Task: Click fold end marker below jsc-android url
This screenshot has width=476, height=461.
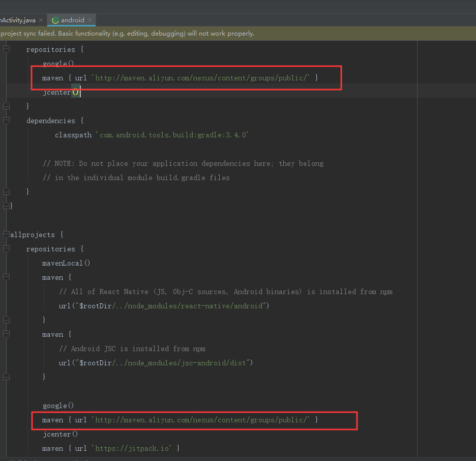Action: pyautogui.click(x=6, y=377)
